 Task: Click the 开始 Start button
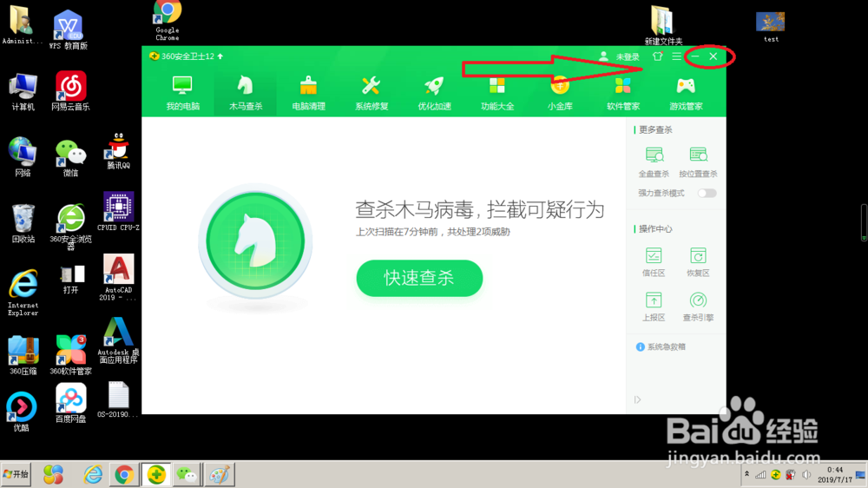[x=16, y=474]
